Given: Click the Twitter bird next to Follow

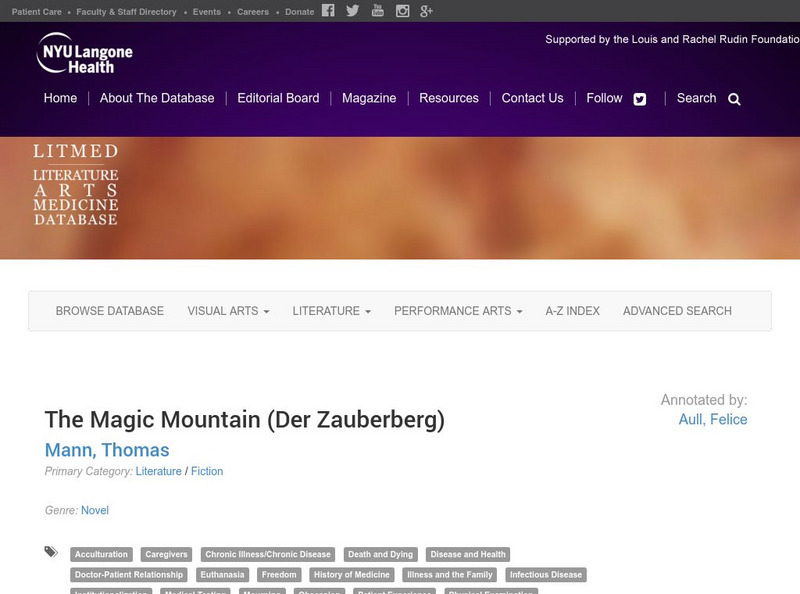Looking at the screenshot, I should pyautogui.click(x=639, y=98).
